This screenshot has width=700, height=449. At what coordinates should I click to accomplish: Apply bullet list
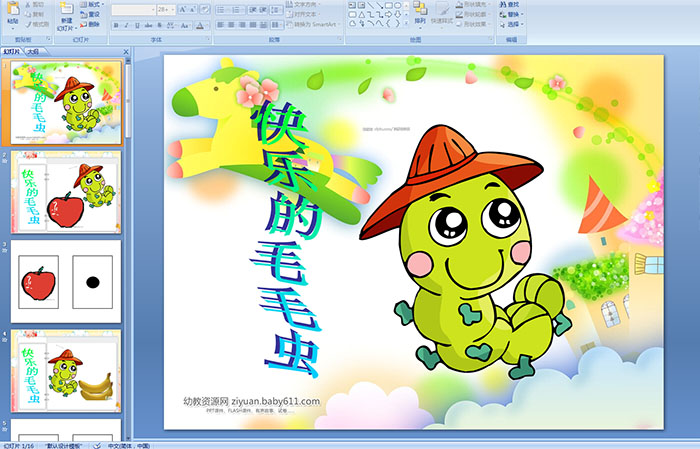tap(222, 10)
